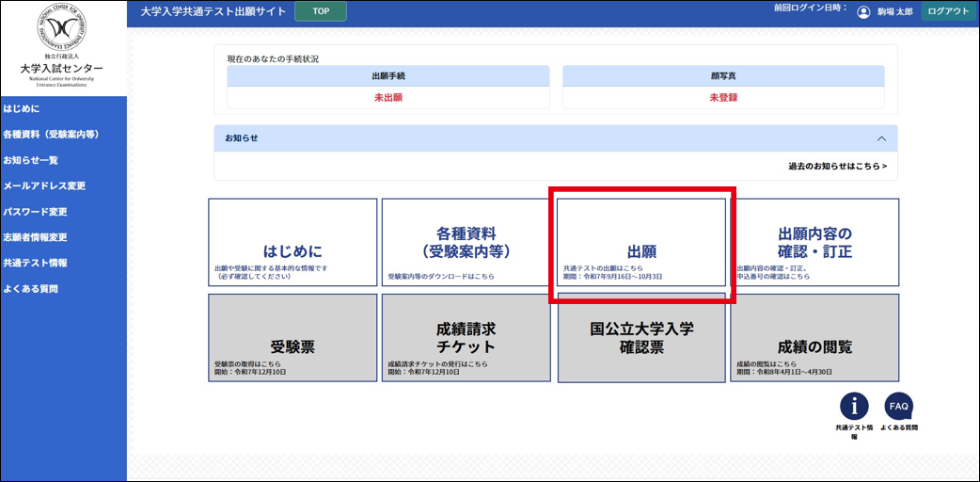Open 出願内容の確認・訂正 tile
Image resolution: width=980 pixels, height=482 pixels.
click(x=814, y=243)
